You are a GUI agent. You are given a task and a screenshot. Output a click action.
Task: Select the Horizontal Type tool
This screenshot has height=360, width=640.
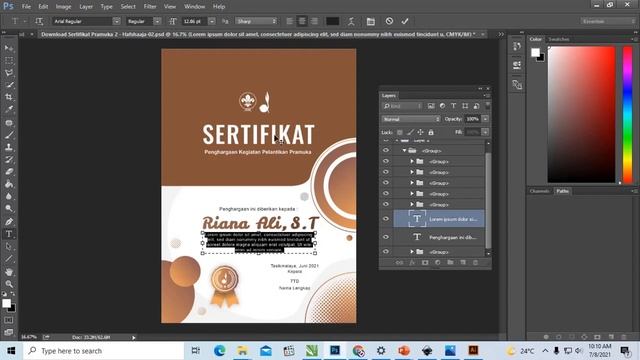[9, 234]
